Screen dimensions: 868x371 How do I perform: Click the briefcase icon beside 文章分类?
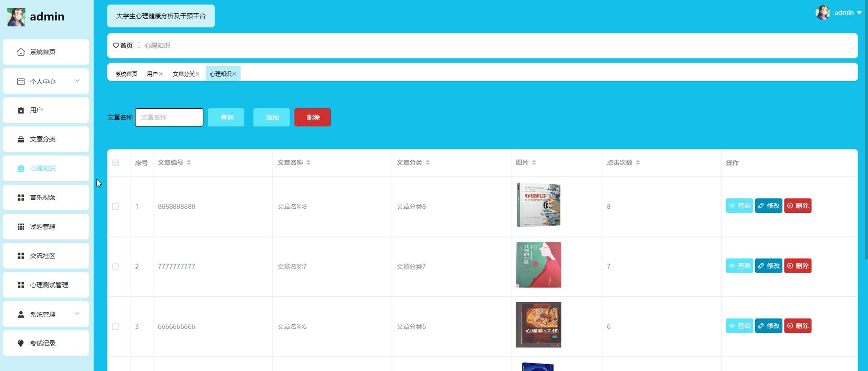(x=21, y=140)
